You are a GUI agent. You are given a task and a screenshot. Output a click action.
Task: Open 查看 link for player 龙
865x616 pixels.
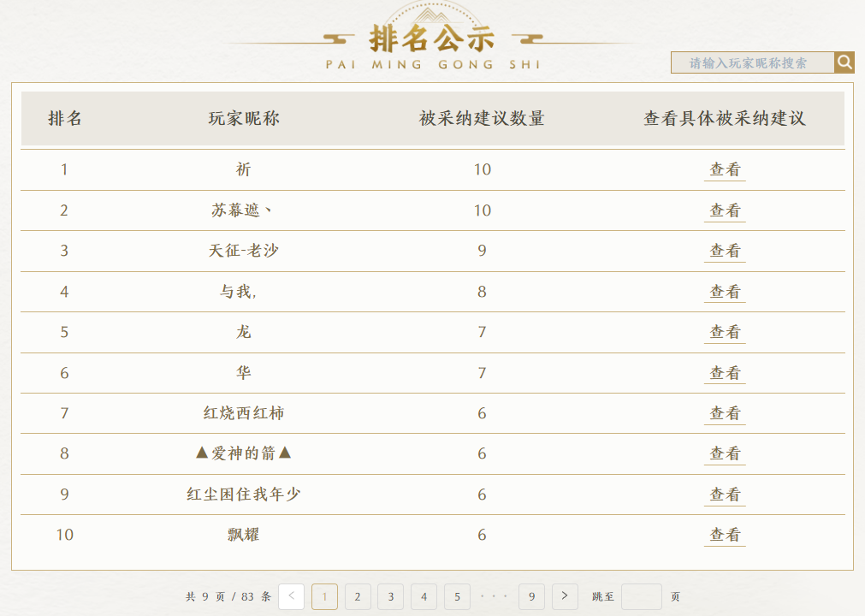725,332
